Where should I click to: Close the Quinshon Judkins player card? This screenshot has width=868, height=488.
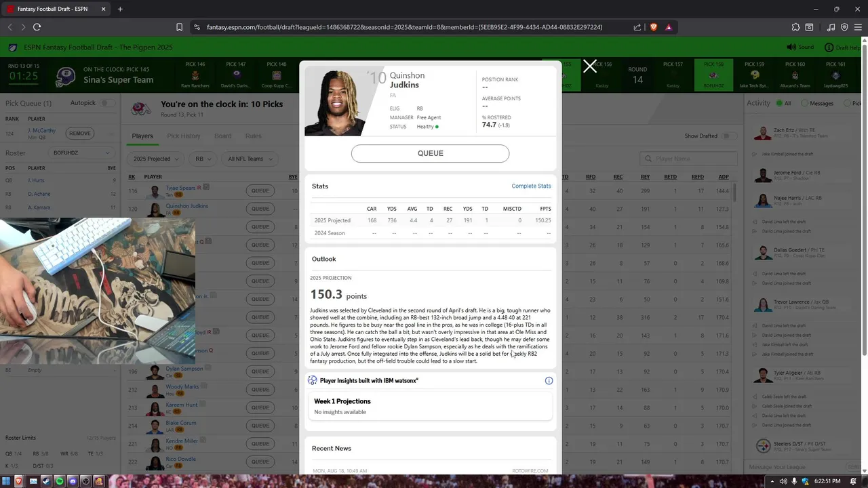click(590, 66)
